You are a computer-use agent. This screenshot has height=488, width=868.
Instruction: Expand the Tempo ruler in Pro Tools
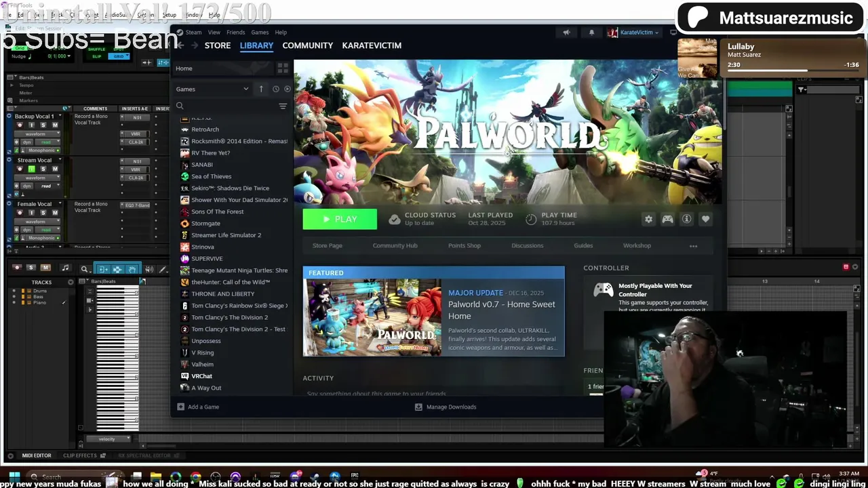click(12, 85)
